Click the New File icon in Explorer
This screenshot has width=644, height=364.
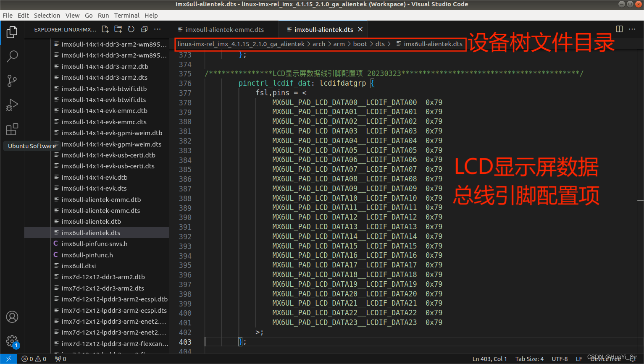point(105,29)
